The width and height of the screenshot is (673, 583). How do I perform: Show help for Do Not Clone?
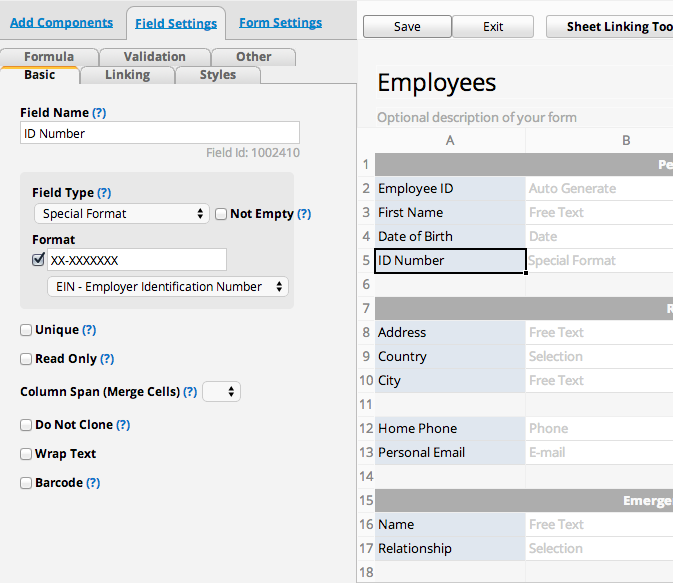coord(123,425)
